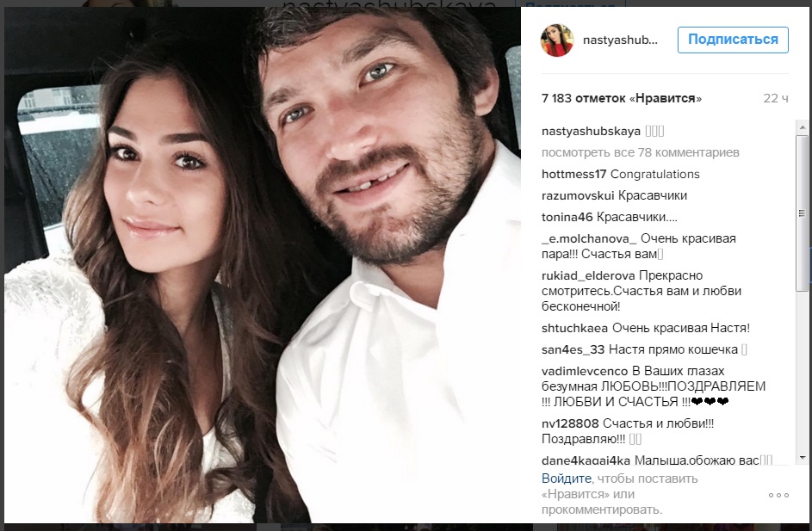Open the Войдите login link
Image resolution: width=812 pixels, height=531 pixels.
pos(566,479)
